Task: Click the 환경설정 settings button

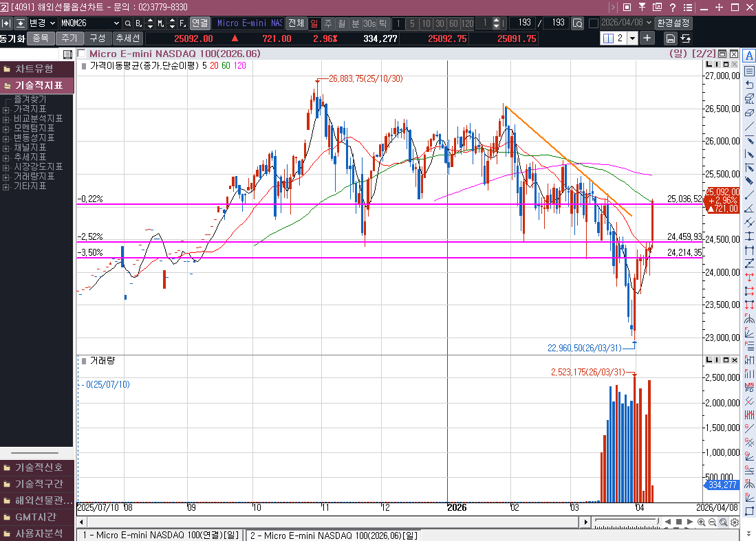Action: [x=673, y=23]
